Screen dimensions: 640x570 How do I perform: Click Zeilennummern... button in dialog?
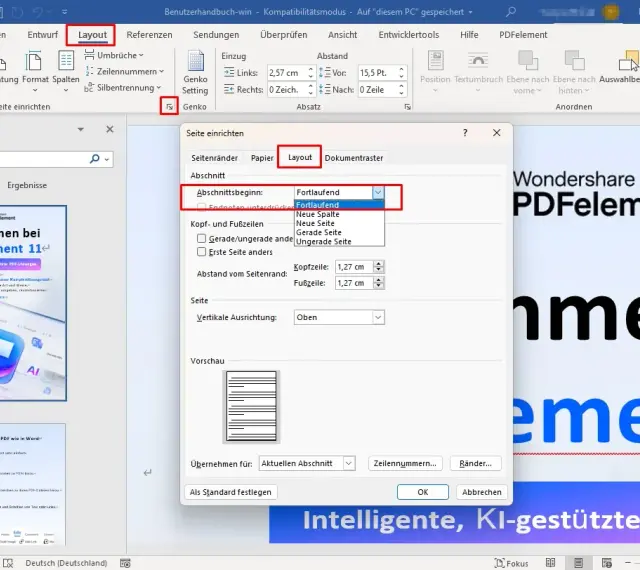pos(405,463)
